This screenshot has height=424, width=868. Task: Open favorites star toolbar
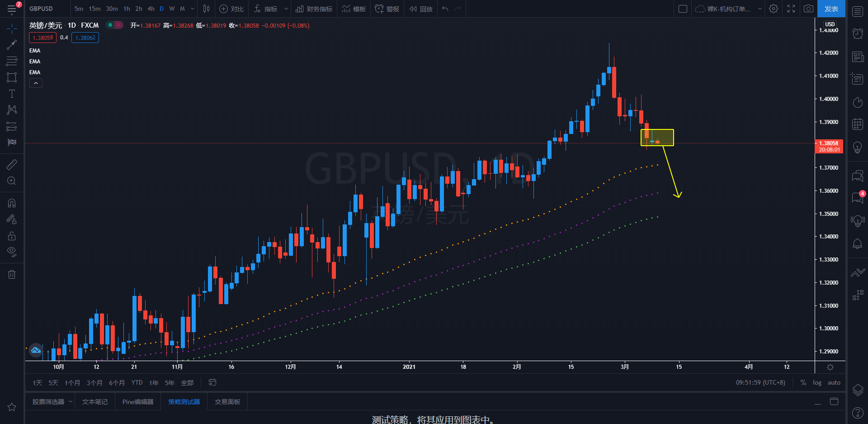tap(12, 407)
